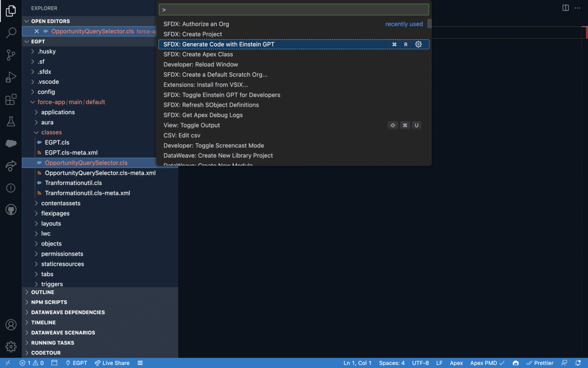Screen dimensions: 588x368
Task: Click the three-line menu icon in the status bar
Action: click(140, 363)
